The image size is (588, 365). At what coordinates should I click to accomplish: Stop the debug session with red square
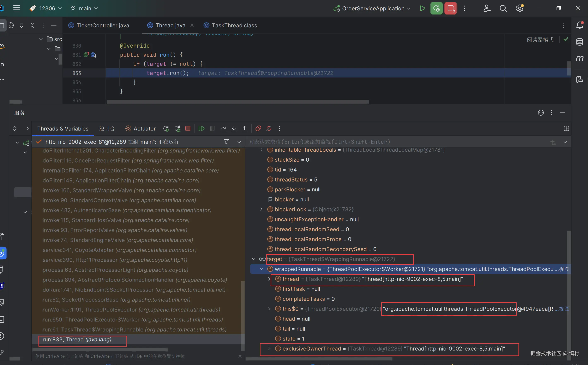(188, 128)
